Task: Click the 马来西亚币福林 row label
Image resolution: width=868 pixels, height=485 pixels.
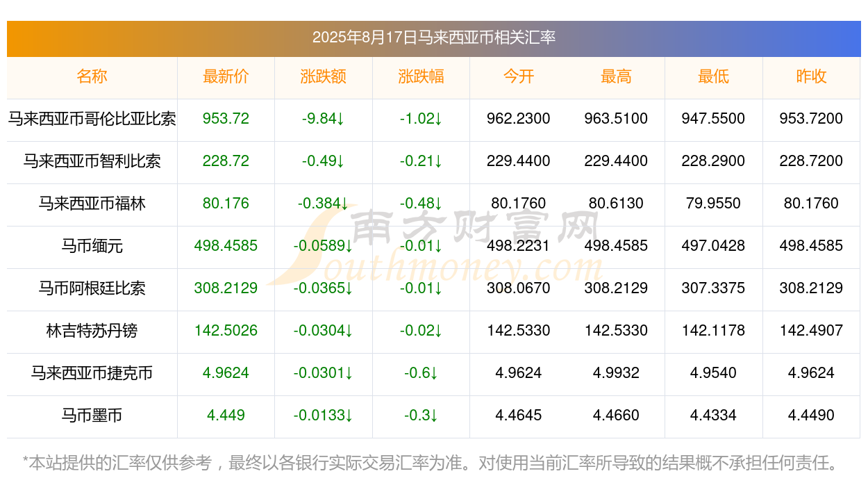Action: pyautogui.click(x=92, y=204)
